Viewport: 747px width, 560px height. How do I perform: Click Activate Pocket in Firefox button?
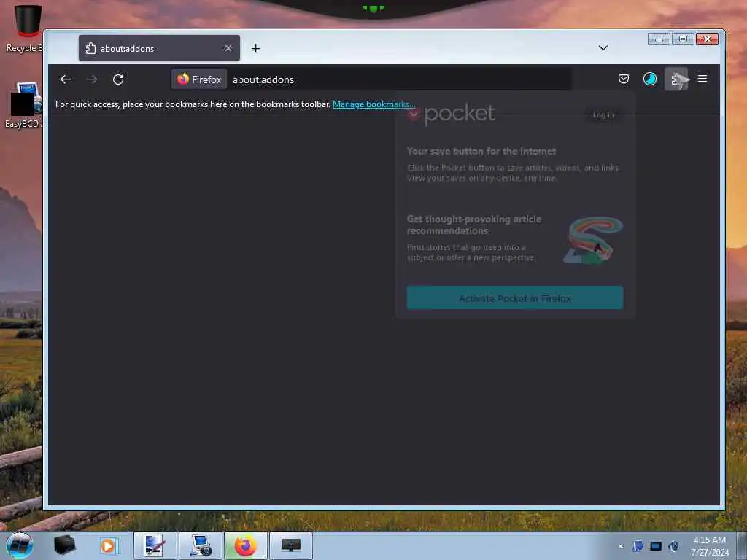pos(514,298)
